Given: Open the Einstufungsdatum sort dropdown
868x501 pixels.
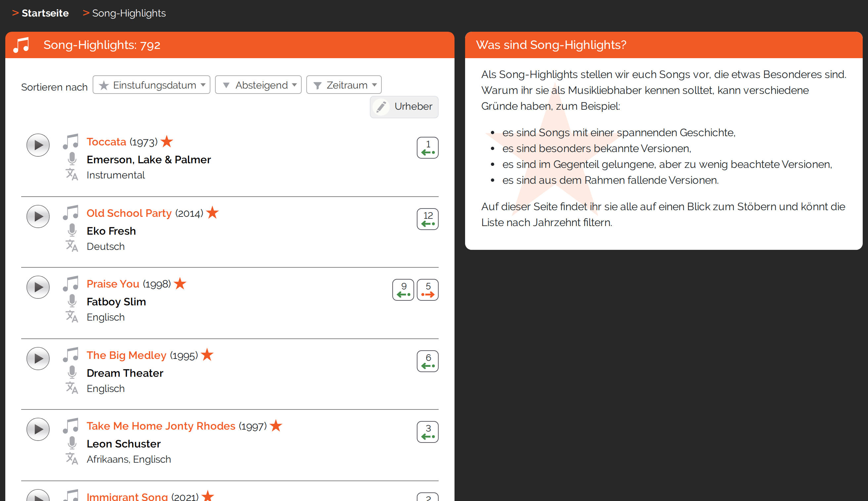Looking at the screenshot, I should coord(152,85).
